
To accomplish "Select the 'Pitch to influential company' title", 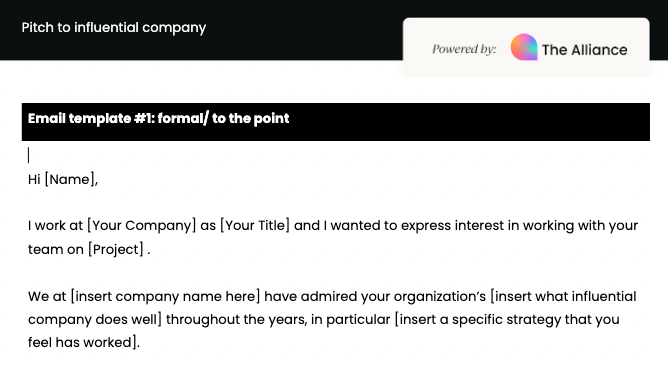I will (114, 28).
